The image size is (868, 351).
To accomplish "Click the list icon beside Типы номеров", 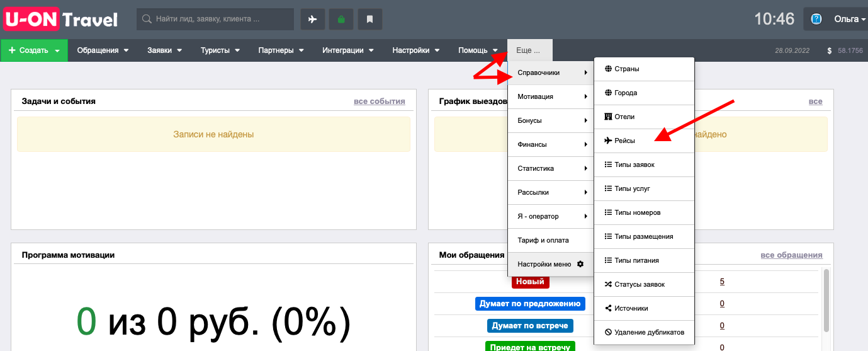I will click(x=608, y=212).
